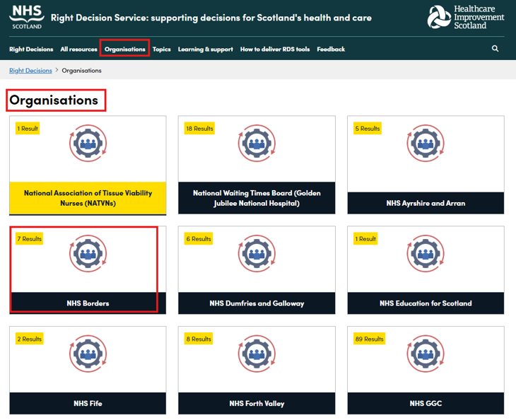516x420 pixels.
Task: Open the NHS Dumfries and Galloway title
Action: (x=257, y=303)
